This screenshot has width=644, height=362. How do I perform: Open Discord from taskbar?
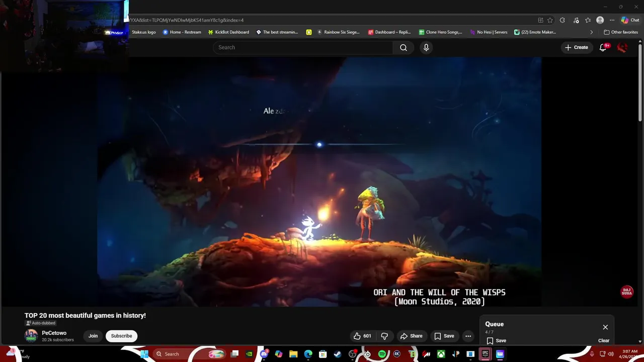pos(264,354)
